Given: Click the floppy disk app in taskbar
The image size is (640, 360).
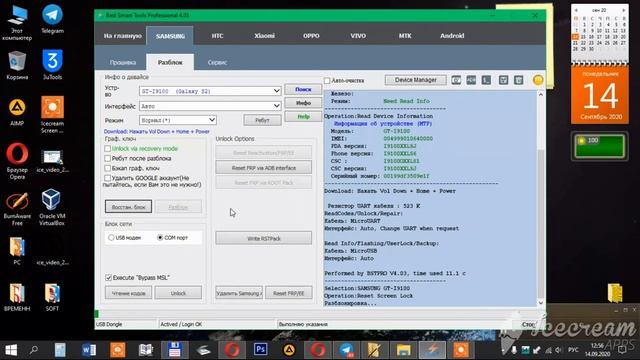Looking at the screenshot, I should tap(175, 350).
